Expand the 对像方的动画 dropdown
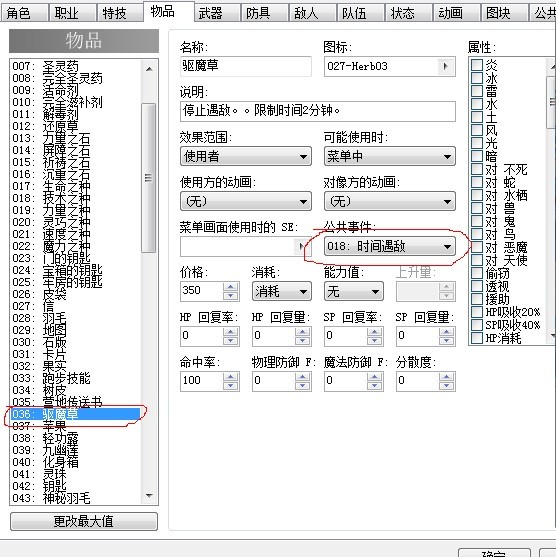Viewport: 556px width, 557px height. point(390,201)
